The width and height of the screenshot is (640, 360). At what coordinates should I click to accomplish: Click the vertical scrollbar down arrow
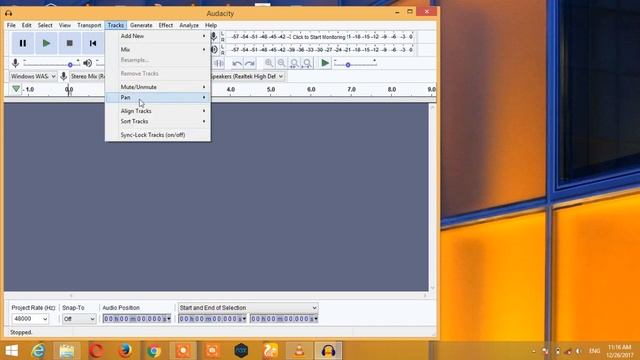(432, 288)
